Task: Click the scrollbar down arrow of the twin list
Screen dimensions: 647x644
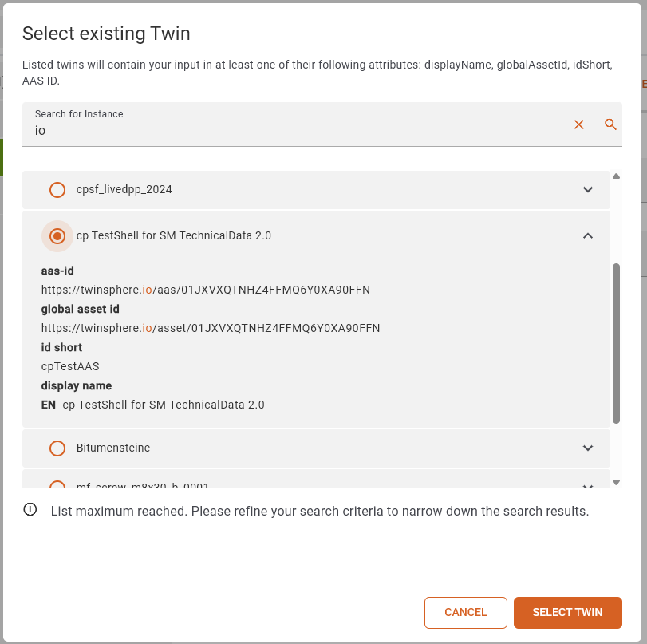Action: pyautogui.click(x=617, y=481)
